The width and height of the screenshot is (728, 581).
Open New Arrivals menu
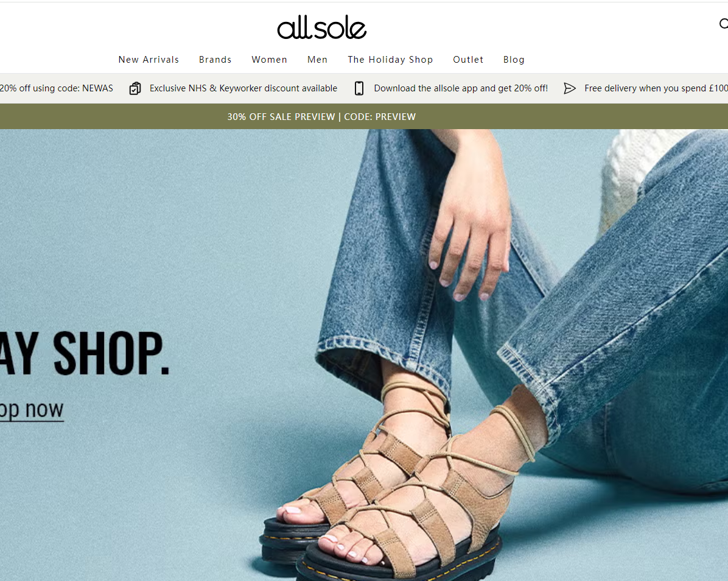[x=149, y=60]
